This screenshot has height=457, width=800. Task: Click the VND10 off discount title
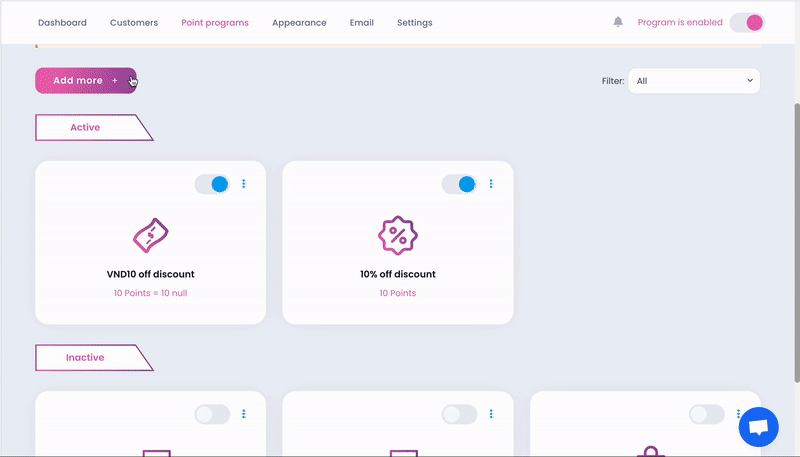[151, 274]
